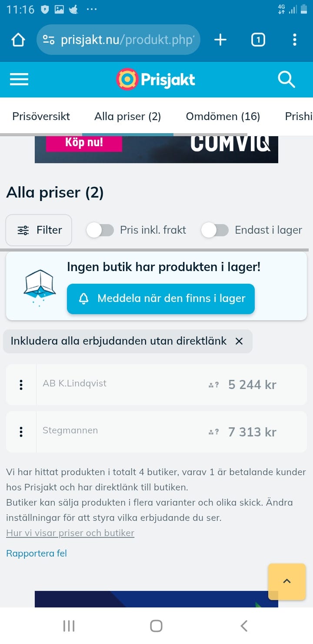Enable 'Endast i lager' switch
Viewport: 313px width, 644px height.
(215, 230)
